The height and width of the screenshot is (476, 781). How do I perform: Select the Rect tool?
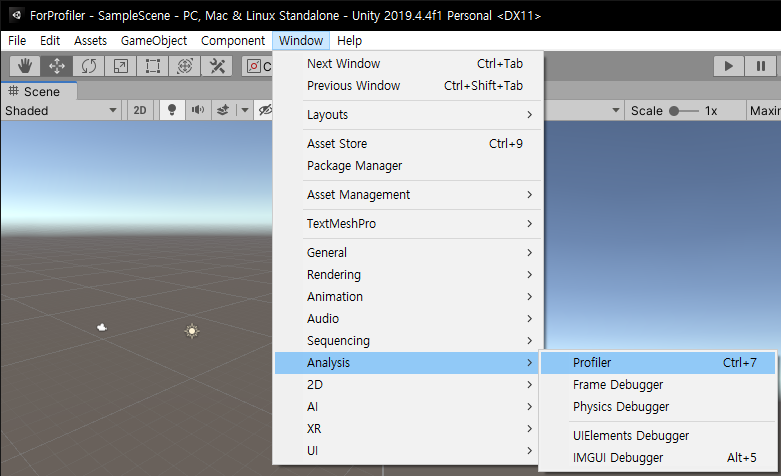[152, 66]
